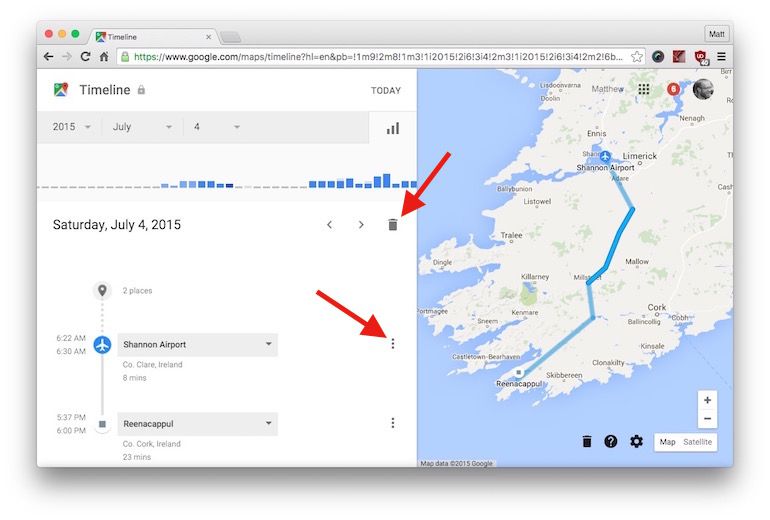The width and height of the screenshot is (770, 520).
Task: Open the 2015 year dropdown
Action: 72,127
